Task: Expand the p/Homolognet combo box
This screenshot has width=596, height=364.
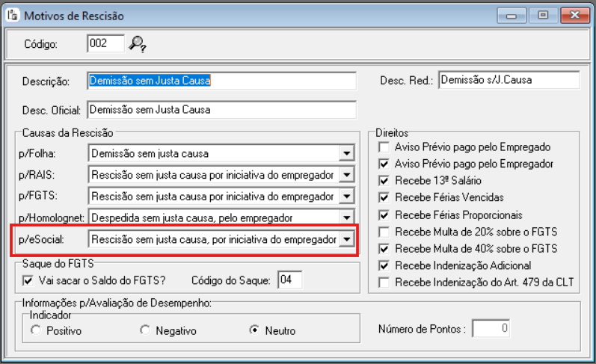Action: 345,218
